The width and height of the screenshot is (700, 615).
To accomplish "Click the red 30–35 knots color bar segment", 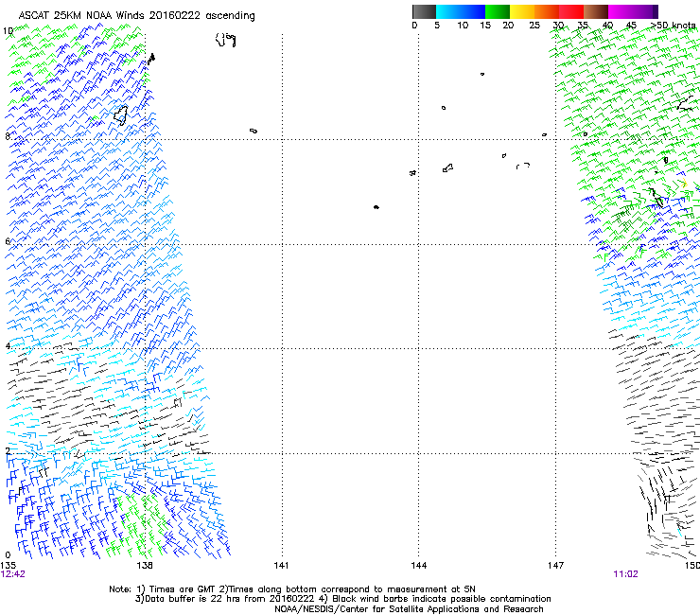I will tap(571, 11).
